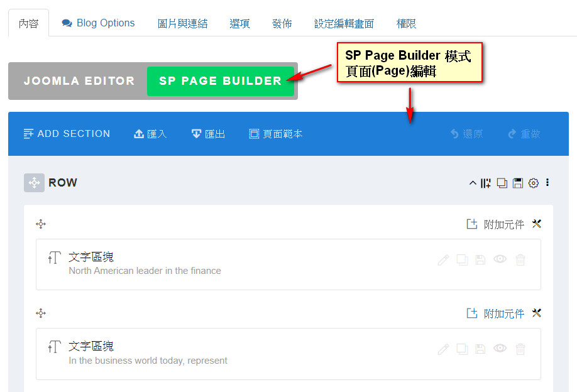The image size is (577, 392).
Task: Open the ROW three-dot more options menu
Action: pos(547,182)
